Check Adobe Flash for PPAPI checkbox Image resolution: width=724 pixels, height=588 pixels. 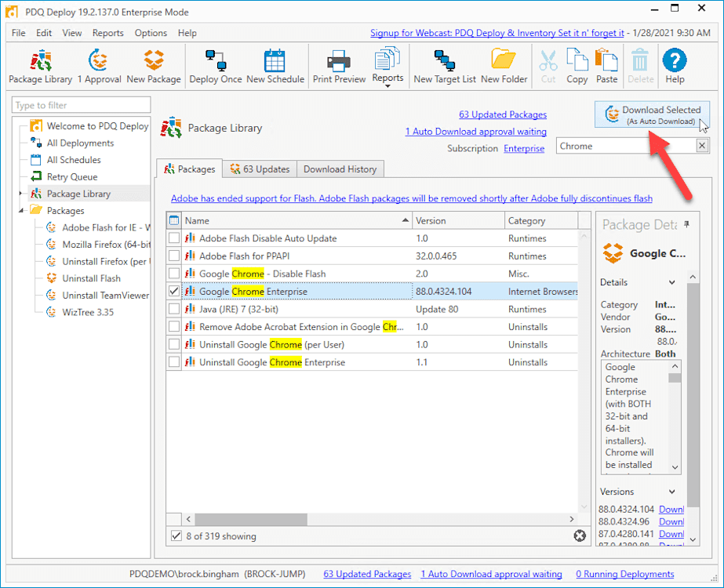pyautogui.click(x=174, y=256)
